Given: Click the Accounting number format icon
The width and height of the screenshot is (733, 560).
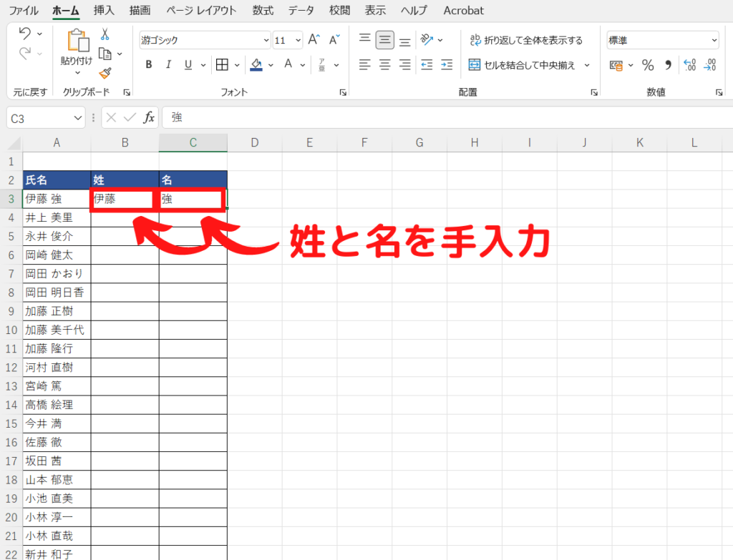Looking at the screenshot, I should point(616,65).
